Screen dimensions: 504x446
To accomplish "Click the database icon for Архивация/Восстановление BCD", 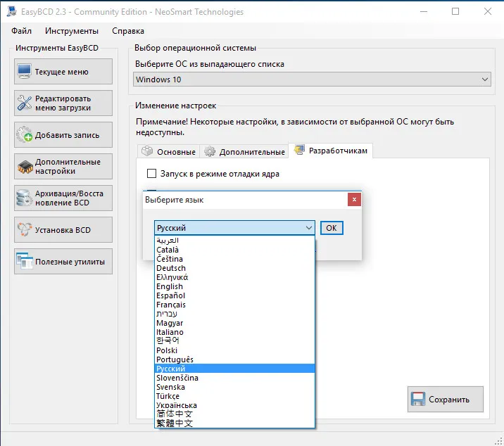I will point(25,198).
